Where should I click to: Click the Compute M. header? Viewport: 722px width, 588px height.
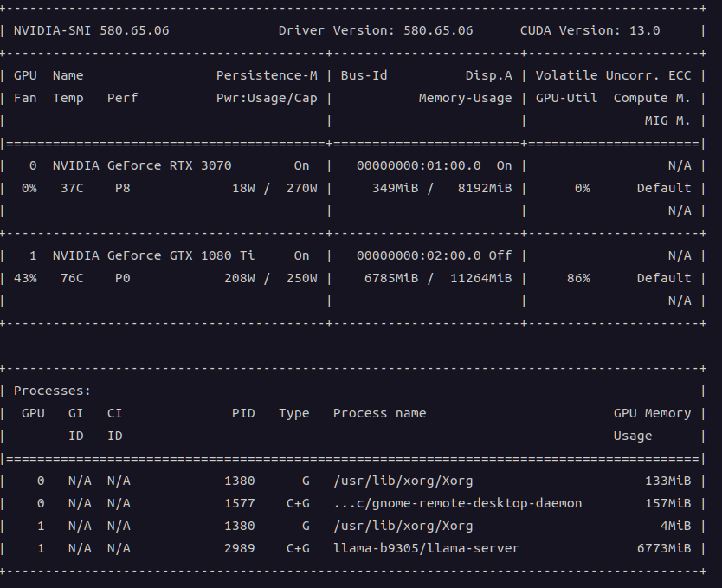pyautogui.click(x=652, y=99)
